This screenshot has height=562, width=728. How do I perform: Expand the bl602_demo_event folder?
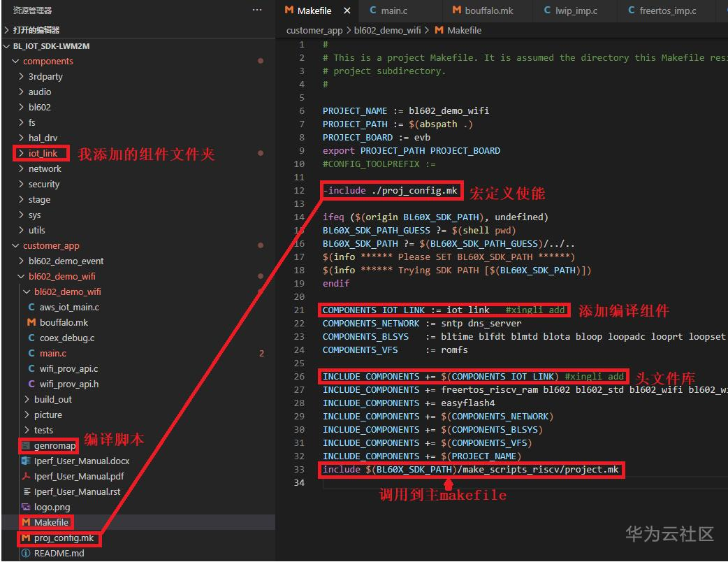(x=66, y=261)
